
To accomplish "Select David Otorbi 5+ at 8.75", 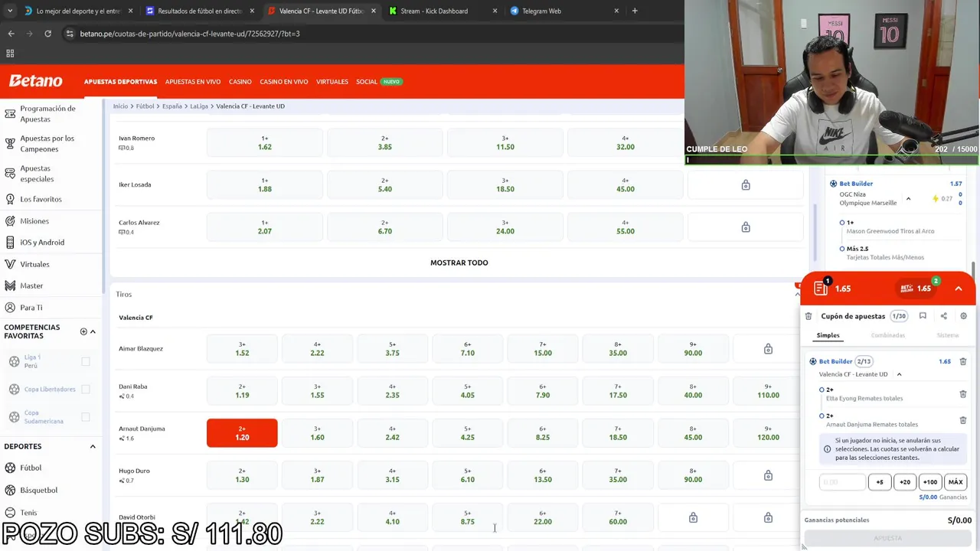I will pyautogui.click(x=468, y=517).
